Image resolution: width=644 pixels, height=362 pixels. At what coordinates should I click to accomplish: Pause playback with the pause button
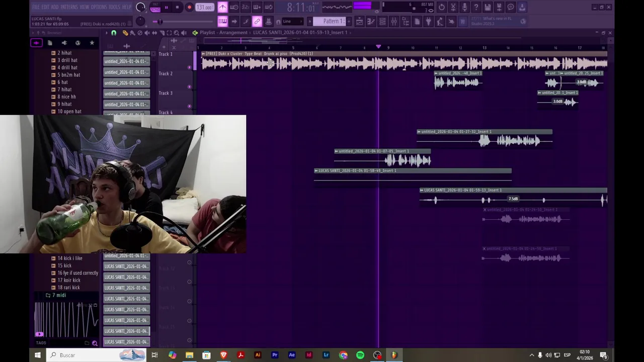pyautogui.click(x=166, y=7)
